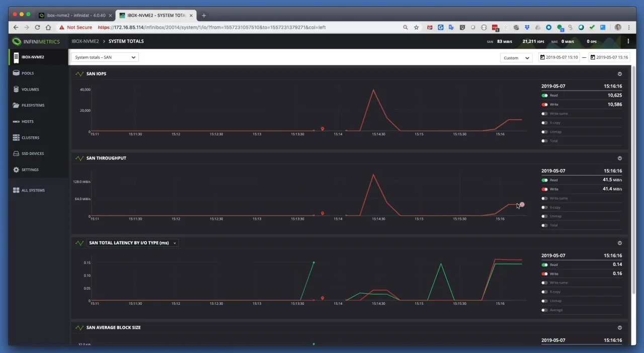Enable Write-same series in SAN IOPS

click(x=545, y=114)
